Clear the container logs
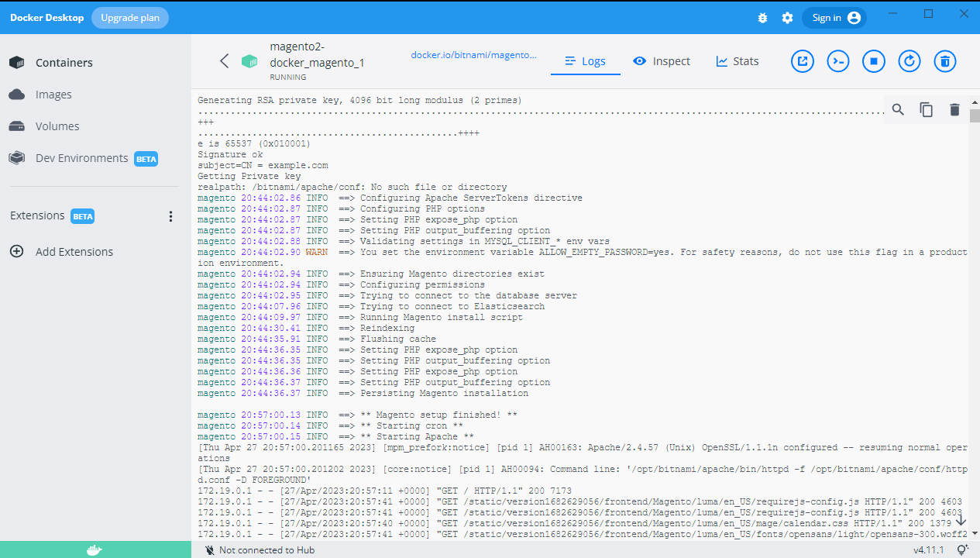 [954, 109]
